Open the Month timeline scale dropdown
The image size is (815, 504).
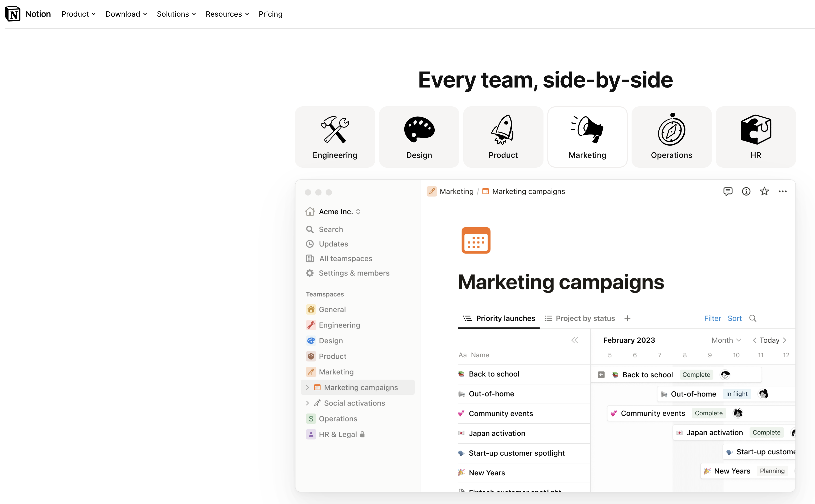(726, 340)
